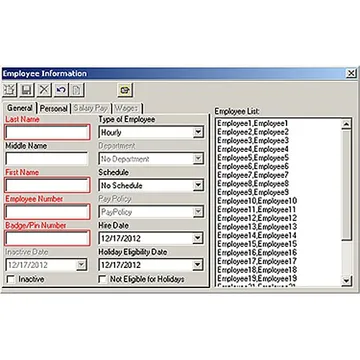Click the yellow exit toolbar icon

[x=125, y=90]
